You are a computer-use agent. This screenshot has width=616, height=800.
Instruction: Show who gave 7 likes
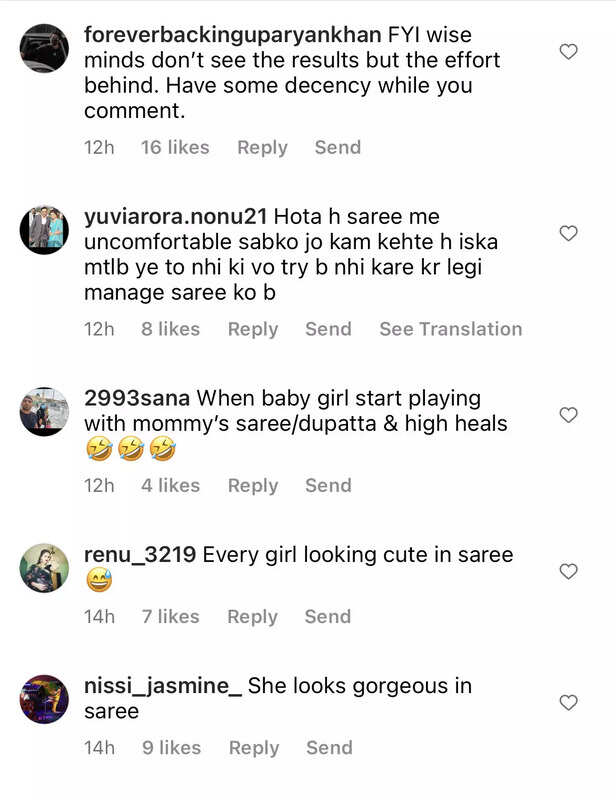coord(171,616)
